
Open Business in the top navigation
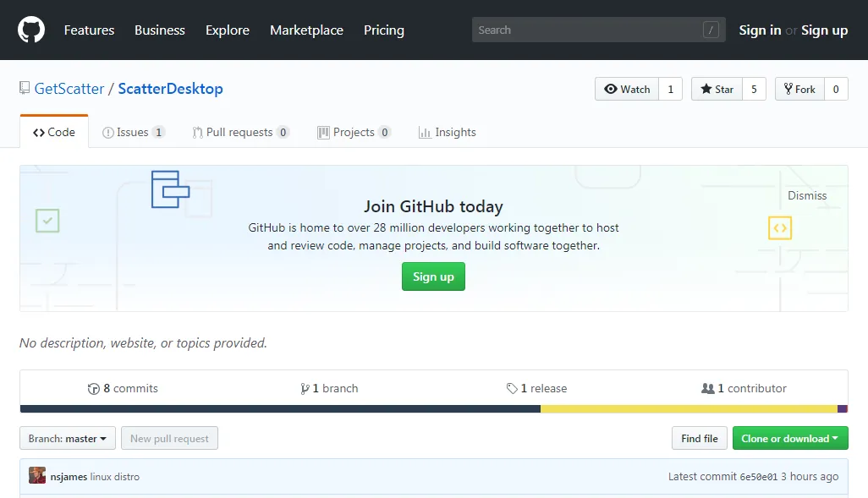click(159, 30)
